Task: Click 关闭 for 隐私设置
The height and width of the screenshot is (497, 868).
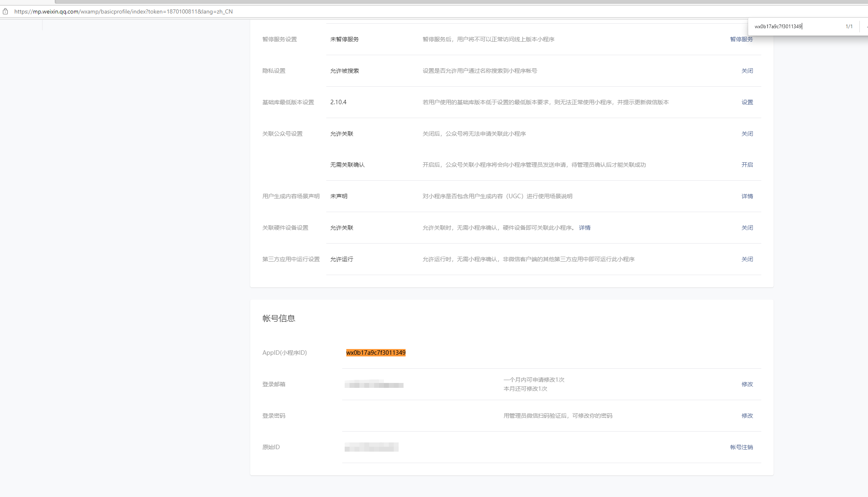Action: [x=747, y=71]
